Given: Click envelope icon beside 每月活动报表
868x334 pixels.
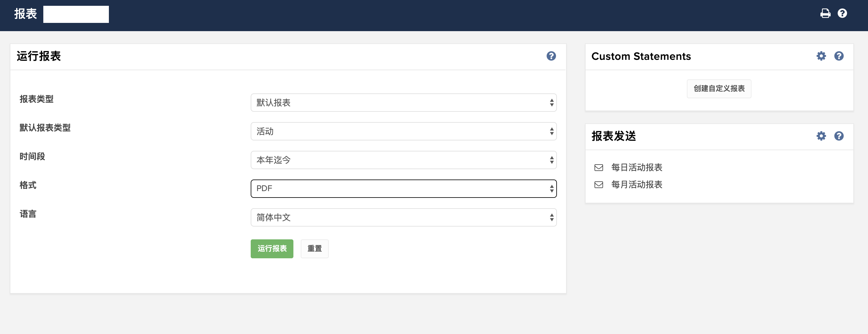Looking at the screenshot, I should pos(599,184).
